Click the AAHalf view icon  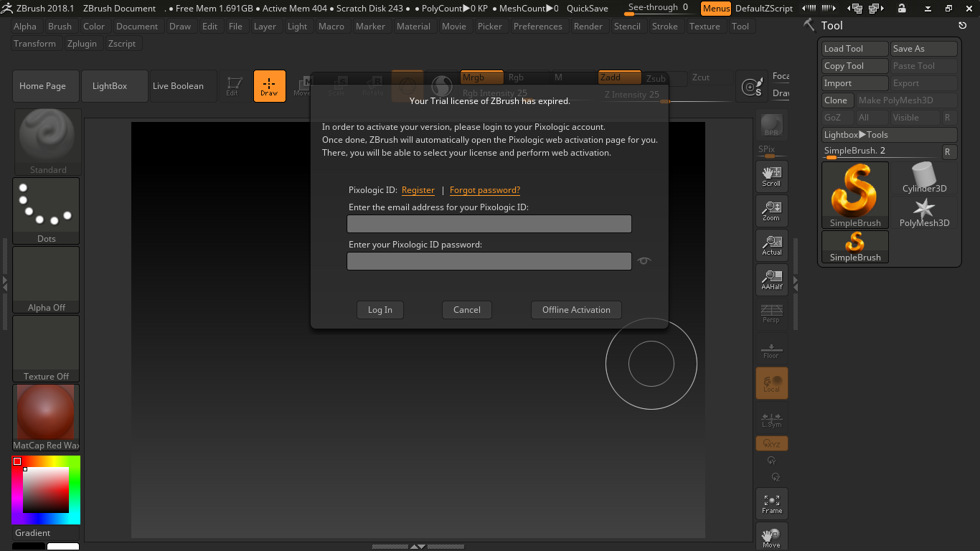coord(771,280)
